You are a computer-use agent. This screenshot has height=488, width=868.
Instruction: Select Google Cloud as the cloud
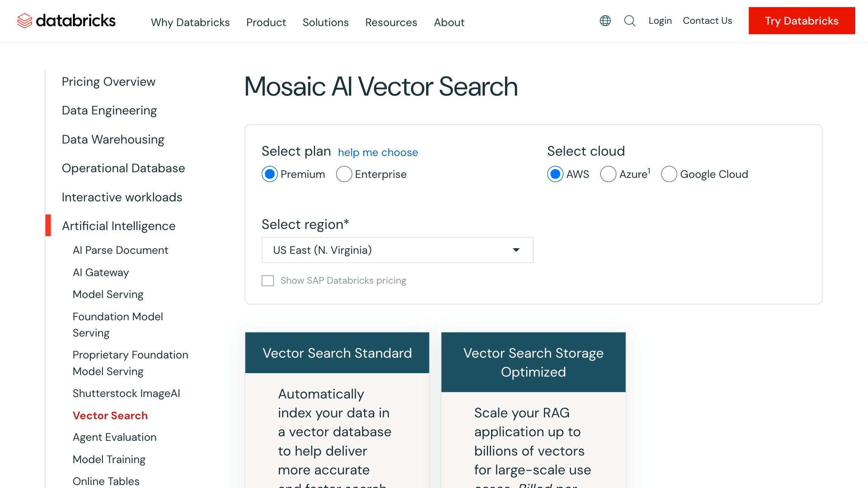669,174
